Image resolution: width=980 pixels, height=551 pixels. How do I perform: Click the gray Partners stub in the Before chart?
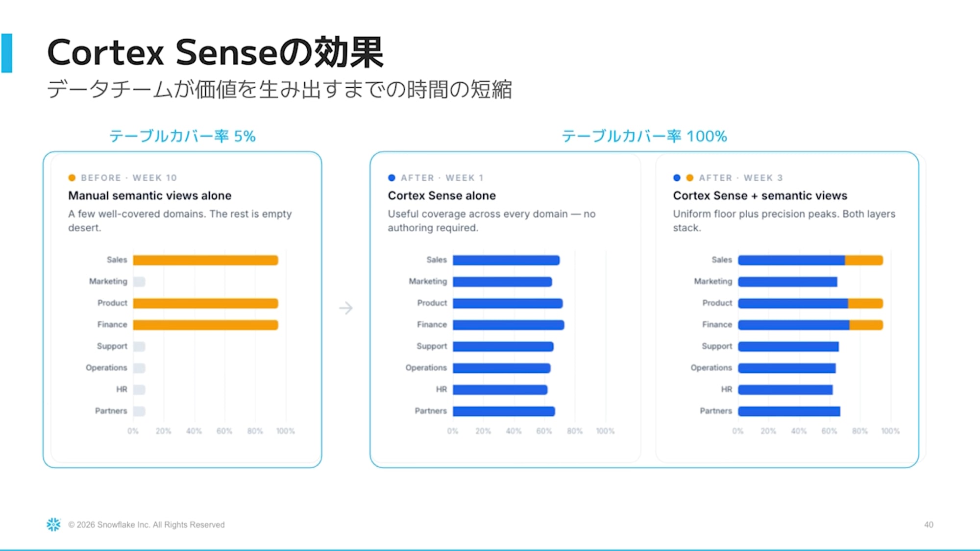click(139, 411)
